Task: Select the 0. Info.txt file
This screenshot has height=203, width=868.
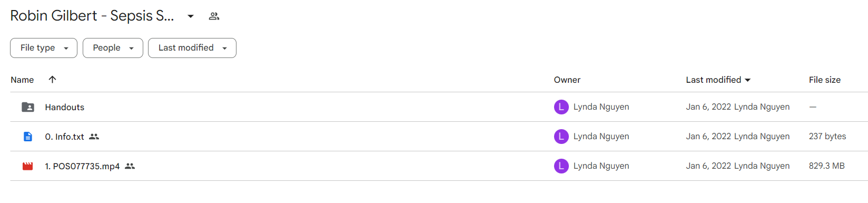Action: tap(64, 137)
